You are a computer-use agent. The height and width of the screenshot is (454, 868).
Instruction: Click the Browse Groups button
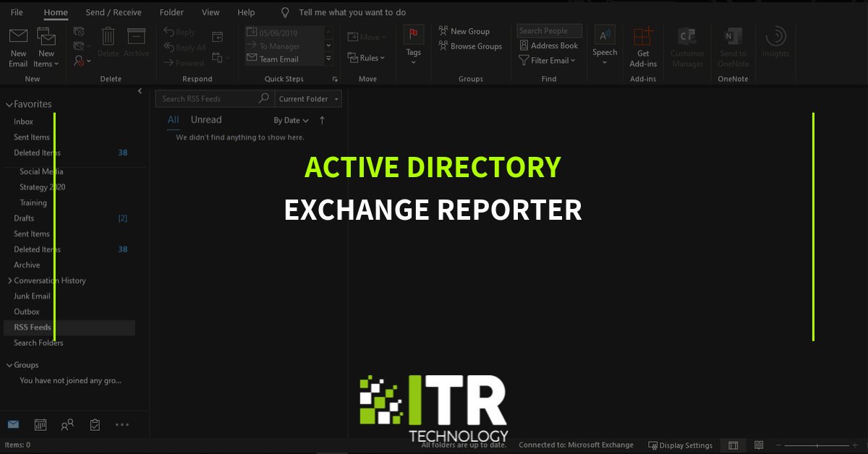point(471,46)
